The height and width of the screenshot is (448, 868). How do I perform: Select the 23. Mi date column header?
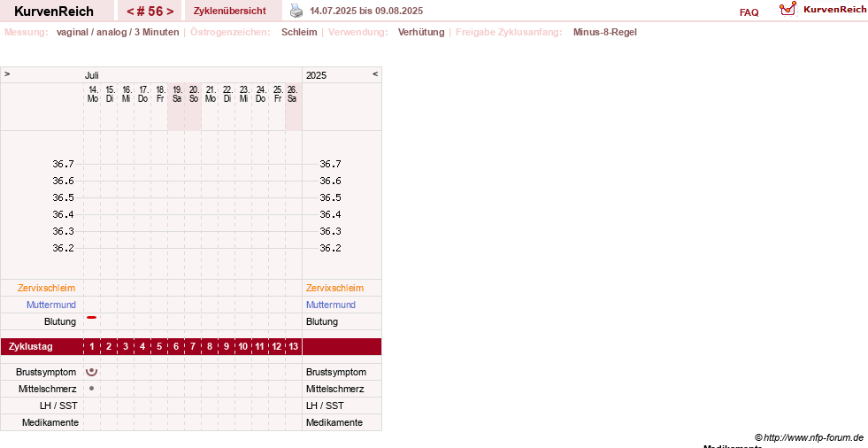pyautogui.click(x=243, y=94)
